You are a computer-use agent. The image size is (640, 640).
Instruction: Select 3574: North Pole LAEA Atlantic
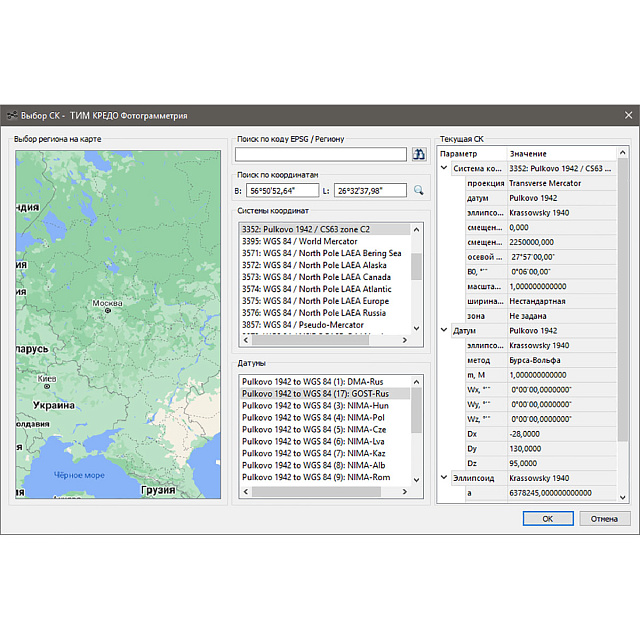tap(325, 289)
